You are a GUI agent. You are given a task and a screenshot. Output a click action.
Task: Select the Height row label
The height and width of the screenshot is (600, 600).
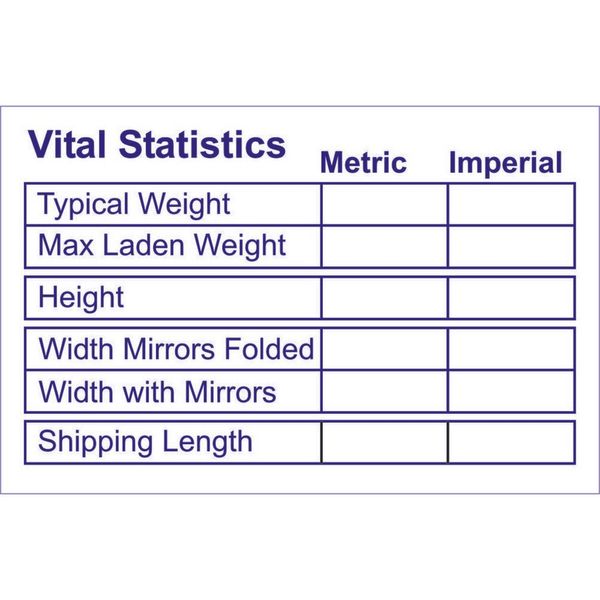tap(81, 297)
